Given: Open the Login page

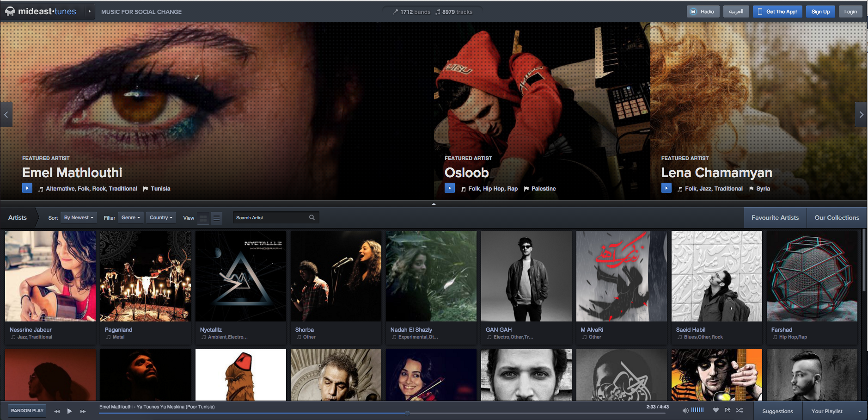Looking at the screenshot, I should (x=850, y=12).
